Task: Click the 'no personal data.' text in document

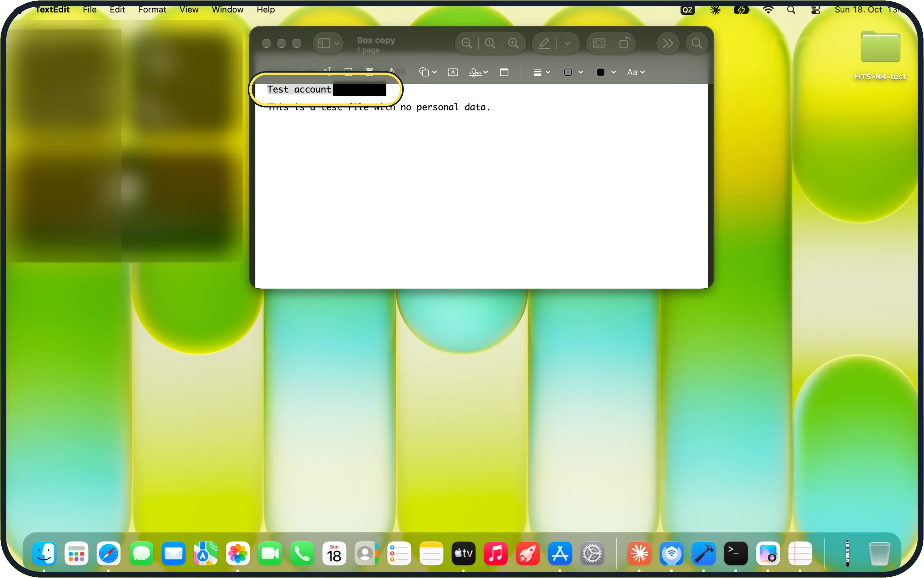Action: click(x=445, y=107)
